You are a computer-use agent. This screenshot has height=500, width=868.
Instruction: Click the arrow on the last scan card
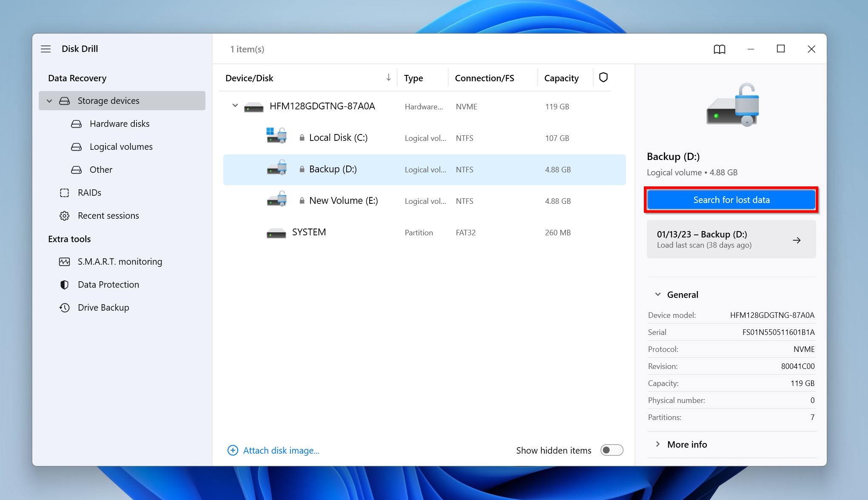pyautogui.click(x=797, y=240)
